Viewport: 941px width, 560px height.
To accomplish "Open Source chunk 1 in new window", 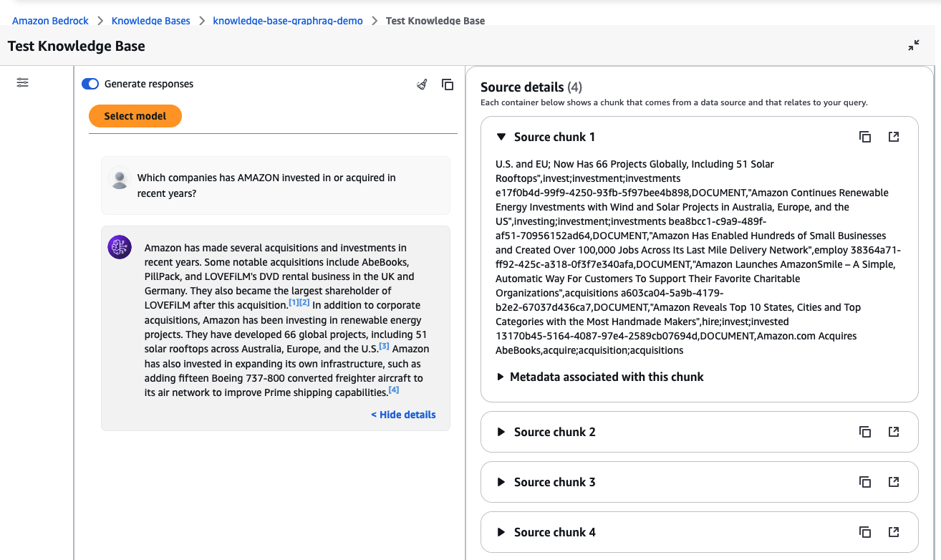I will (x=894, y=137).
